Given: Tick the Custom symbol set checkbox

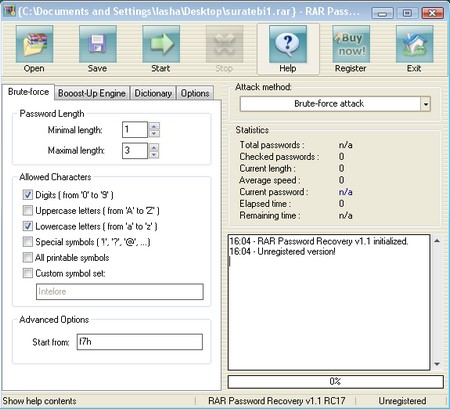Looking at the screenshot, I should coord(28,273).
